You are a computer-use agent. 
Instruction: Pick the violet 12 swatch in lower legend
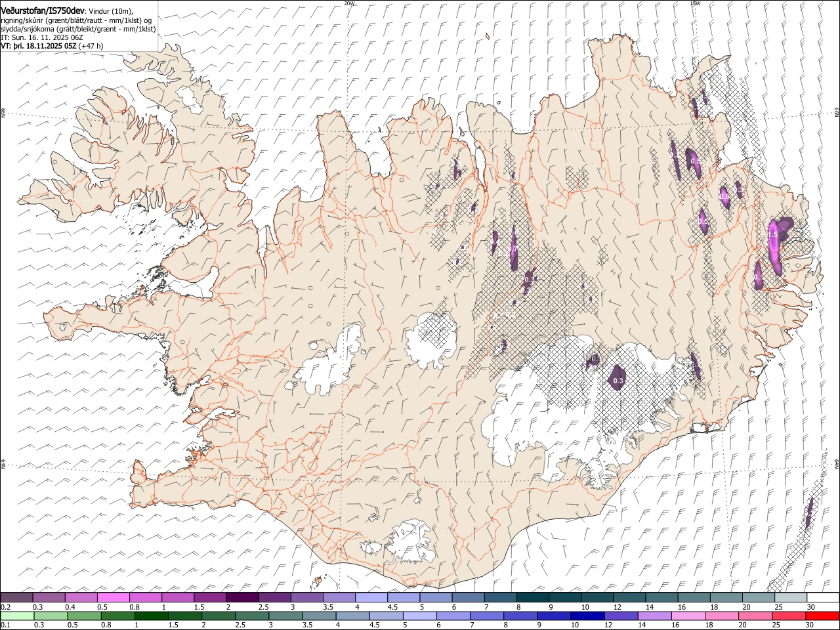[620, 616]
